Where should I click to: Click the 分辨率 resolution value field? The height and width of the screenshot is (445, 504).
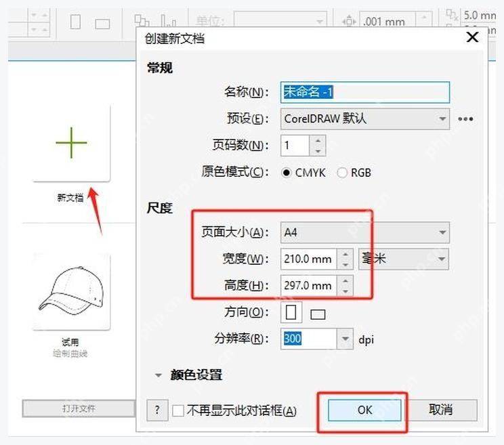(x=309, y=339)
